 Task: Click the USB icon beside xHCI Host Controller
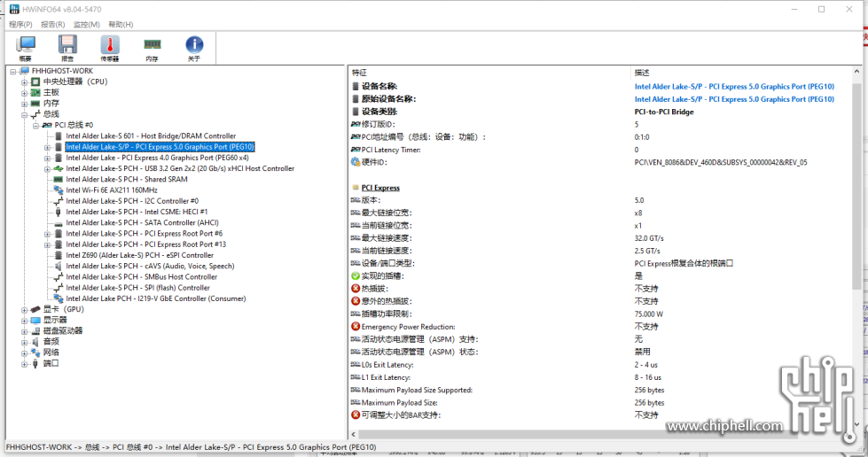(59, 169)
